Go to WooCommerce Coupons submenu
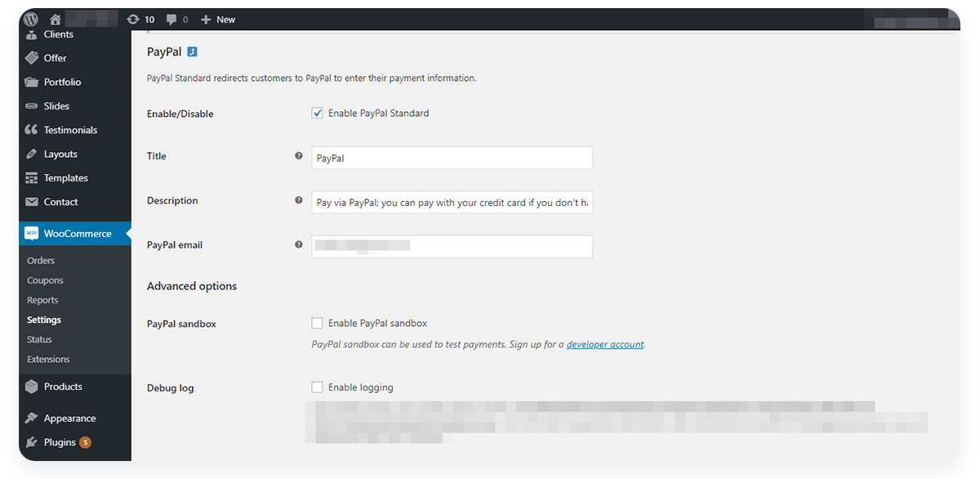Image resolution: width=980 pixels, height=479 pixels. [45, 280]
